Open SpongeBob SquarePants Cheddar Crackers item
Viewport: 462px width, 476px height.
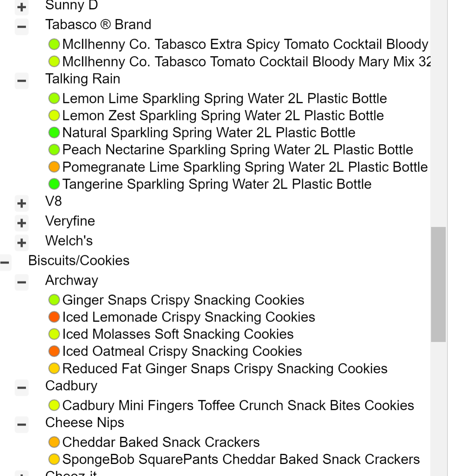click(x=240, y=459)
